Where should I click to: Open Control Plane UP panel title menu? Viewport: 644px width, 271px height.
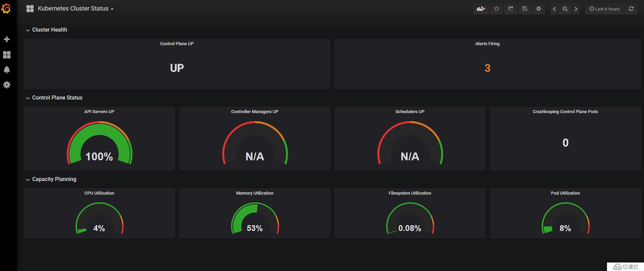(x=177, y=44)
